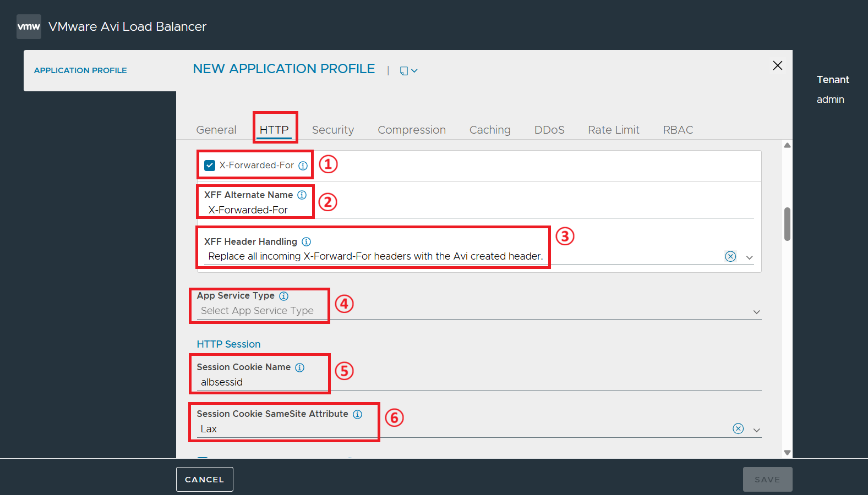Expand the Session Cookie SameSite Attribute dropdown
Screen dimensions: 868x495
pyautogui.click(x=757, y=430)
